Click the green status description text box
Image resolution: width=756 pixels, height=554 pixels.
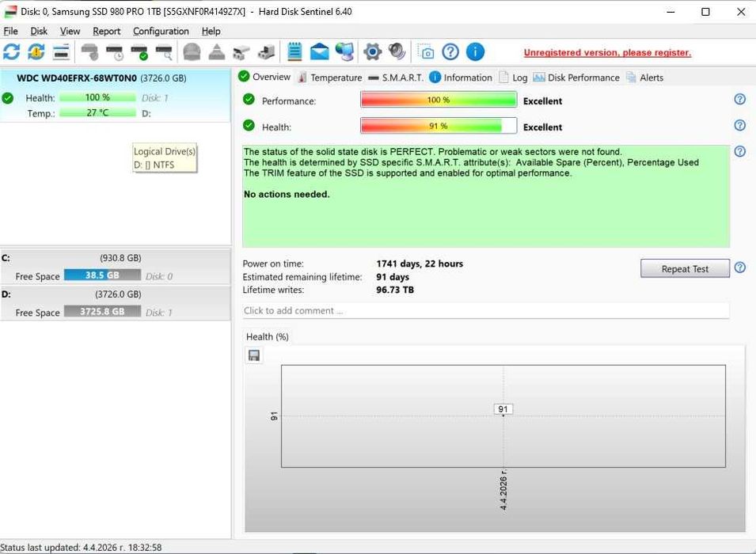click(486, 196)
